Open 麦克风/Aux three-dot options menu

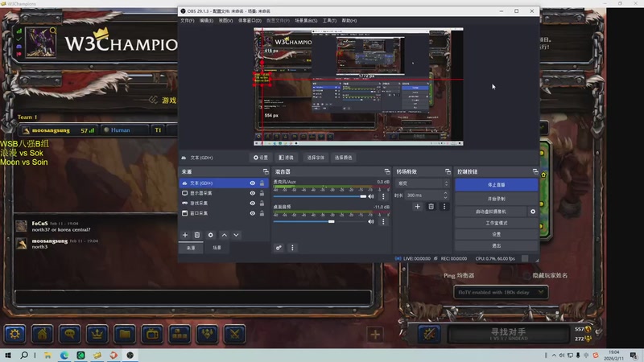pos(383,196)
